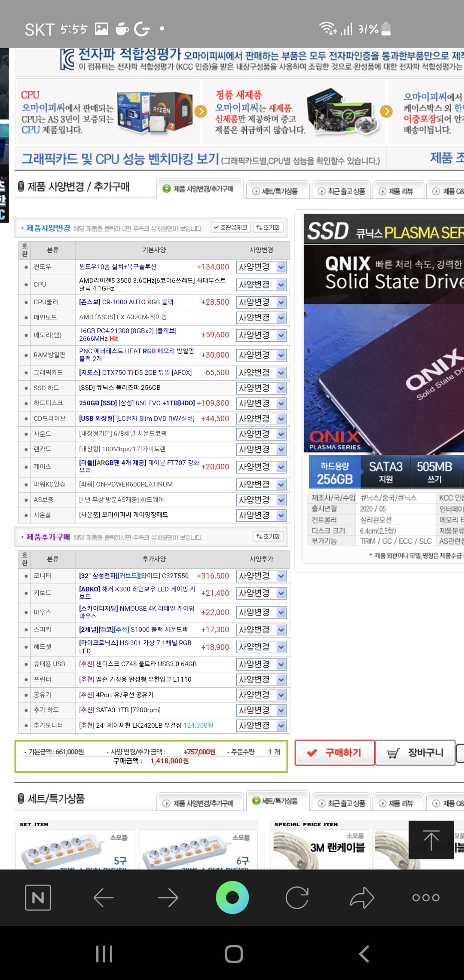
Task: Open 3M 랜케이블 special price thumbnail
Action: (320, 850)
